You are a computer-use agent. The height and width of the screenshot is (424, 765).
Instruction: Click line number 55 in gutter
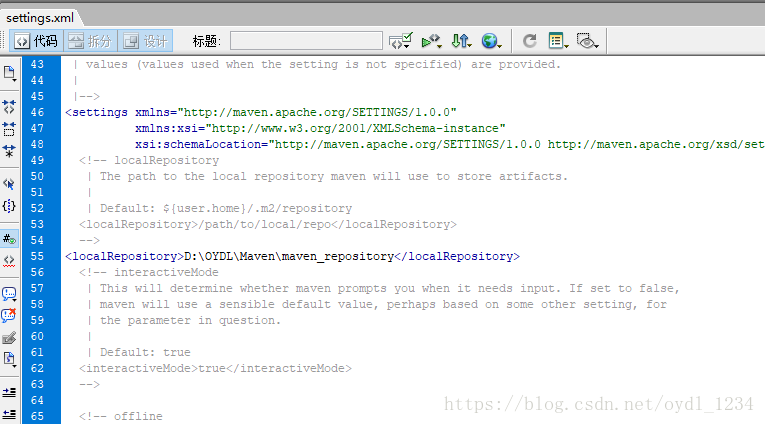point(37,256)
